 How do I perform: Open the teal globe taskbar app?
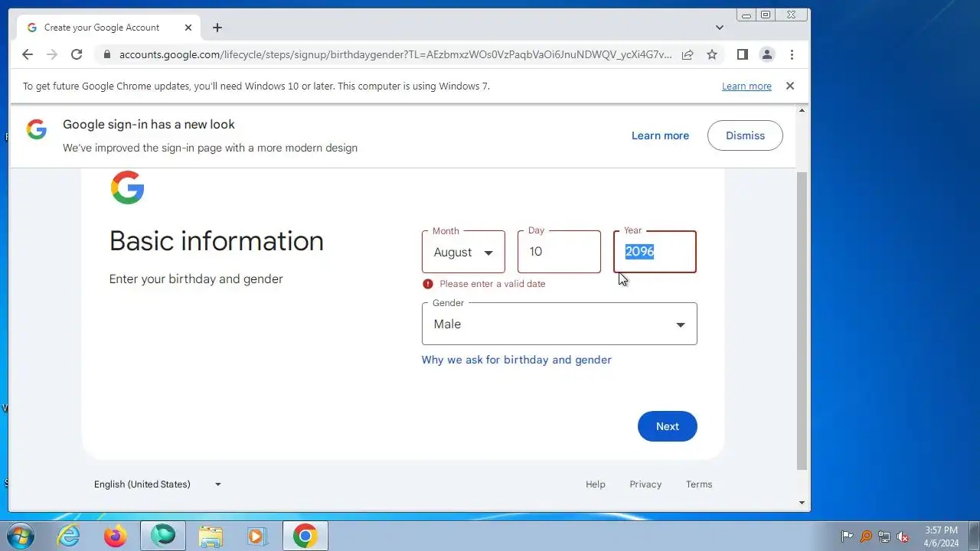[x=162, y=536]
